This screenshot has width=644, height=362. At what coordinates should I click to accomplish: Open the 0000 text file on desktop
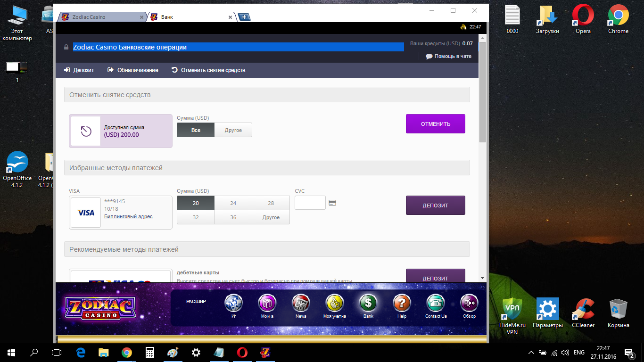[x=512, y=19]
